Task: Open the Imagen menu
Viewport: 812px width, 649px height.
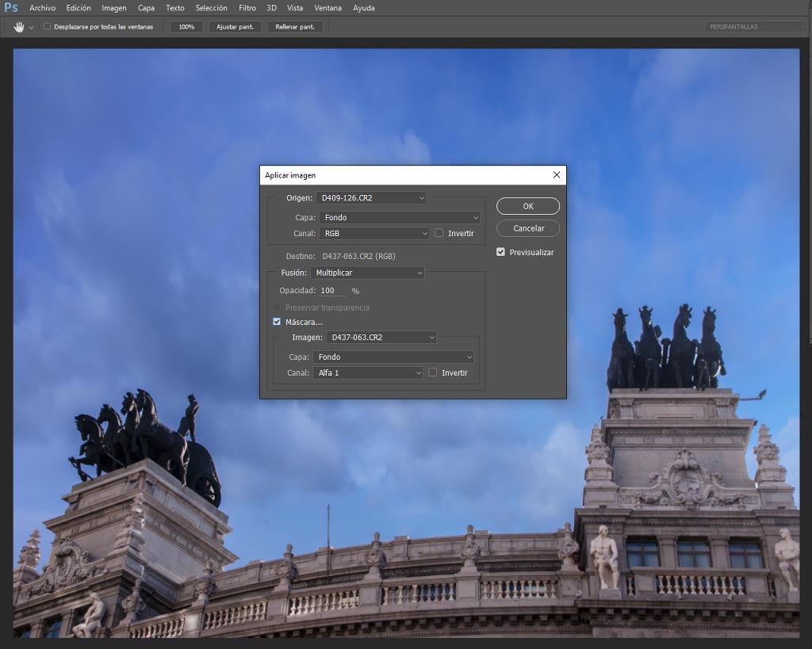Action: click(x=114, y=8)
